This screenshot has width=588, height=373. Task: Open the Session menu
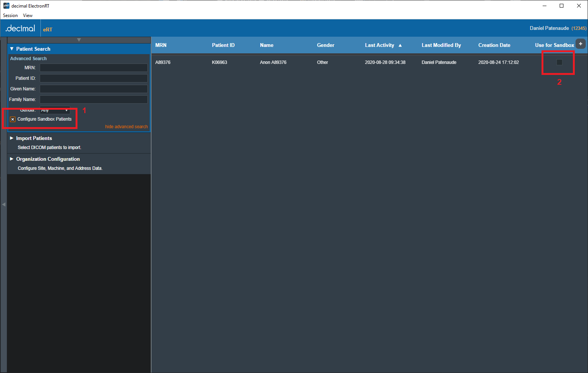10,16
